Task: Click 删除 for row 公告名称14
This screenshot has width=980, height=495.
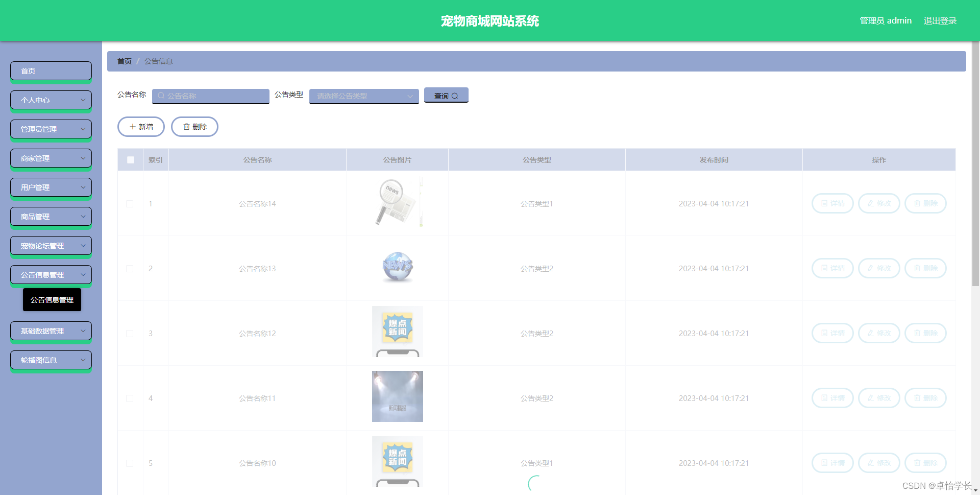Action: pos(925,203)
